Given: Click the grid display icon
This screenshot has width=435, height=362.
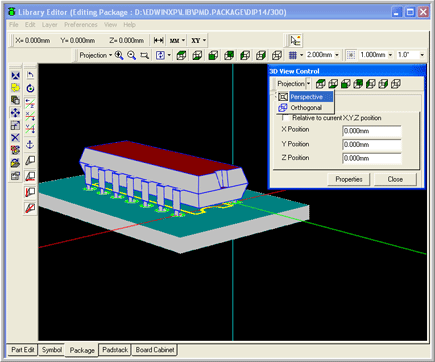Looking at the screenshot, I should point(293,55).
